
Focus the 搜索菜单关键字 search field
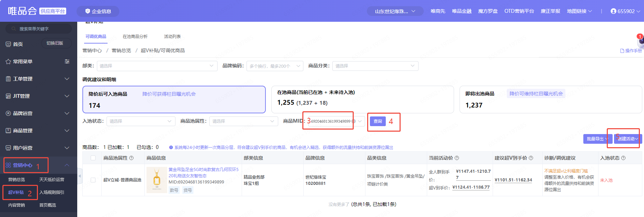coord(38,29)
